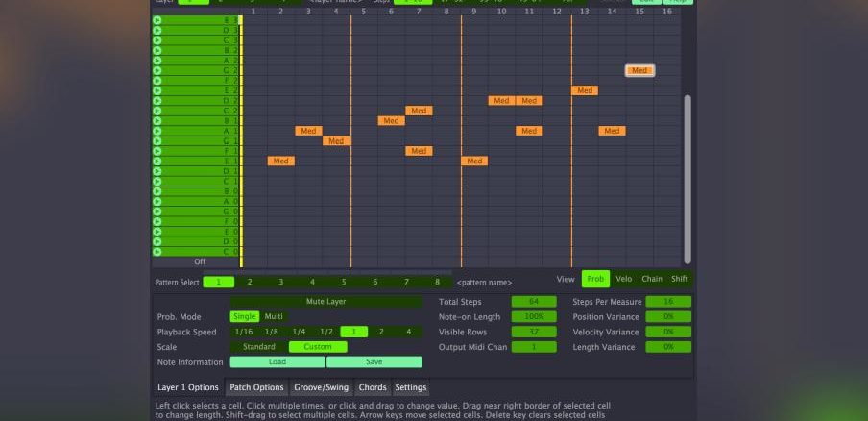Switch view to Velo

624,279
